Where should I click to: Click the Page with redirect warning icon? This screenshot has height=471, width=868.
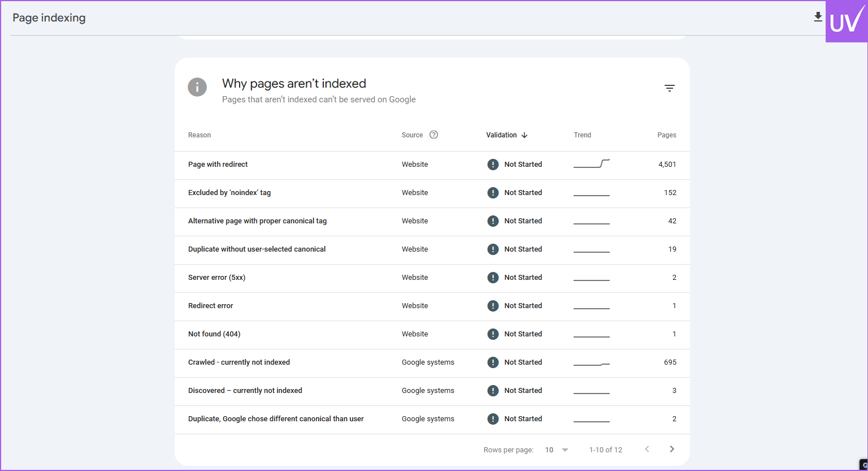493,165
